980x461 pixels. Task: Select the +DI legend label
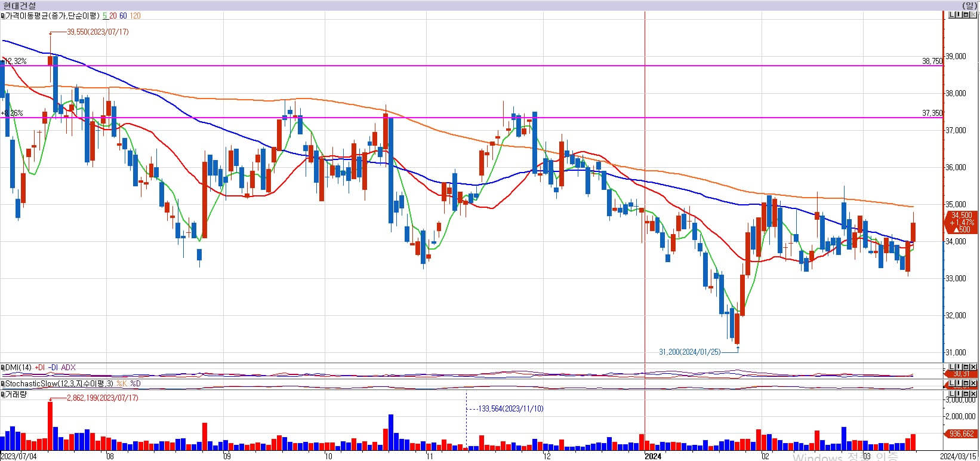[x=40, y=368]
